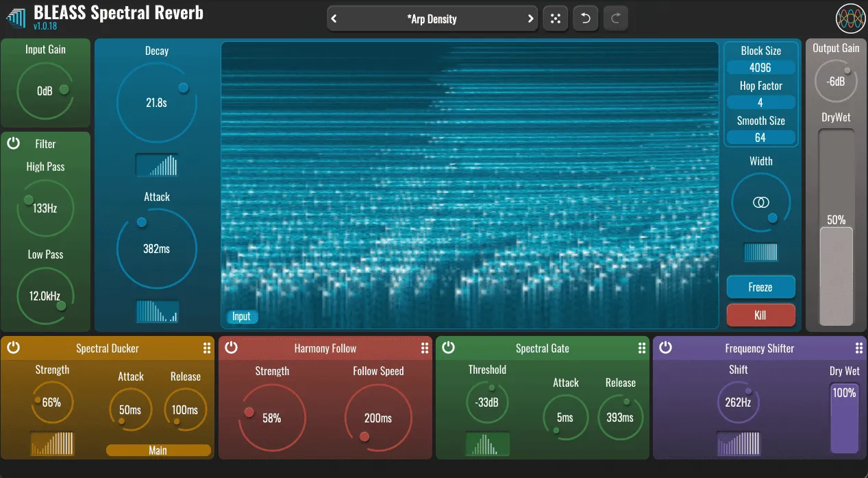Open the Frequency Shifter shift curve
The width and height of the screenshot is (868, 478).
pyautogui.click(x=739, y=444)
